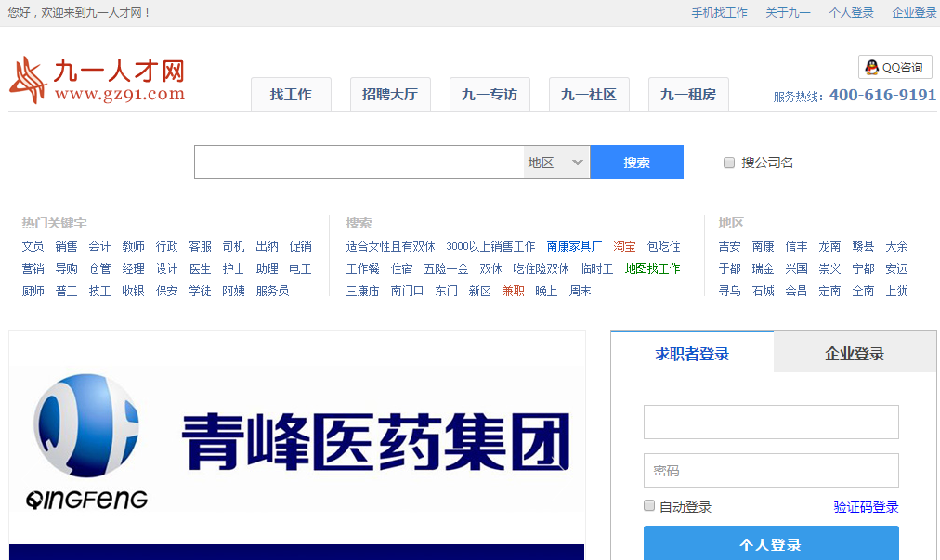
Task: Choose the 保安 keyword link
Action: [x=166, y=291]
